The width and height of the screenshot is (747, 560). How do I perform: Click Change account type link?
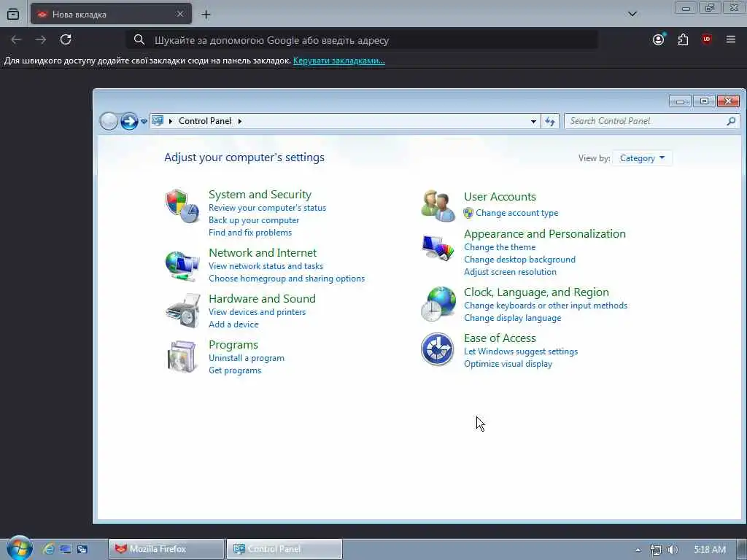tap(517, 213)
